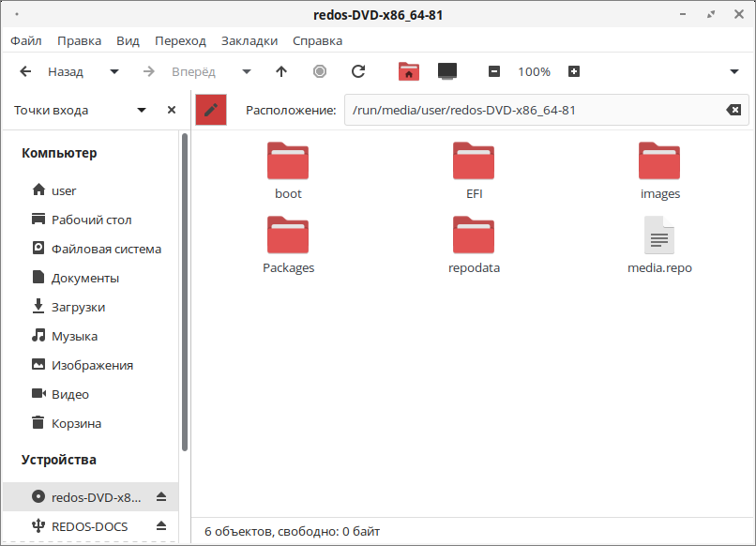This screenshot has height=546, width=756.
Task: Clear the location field
Action: pyautogui.click(x=733, y=110)
